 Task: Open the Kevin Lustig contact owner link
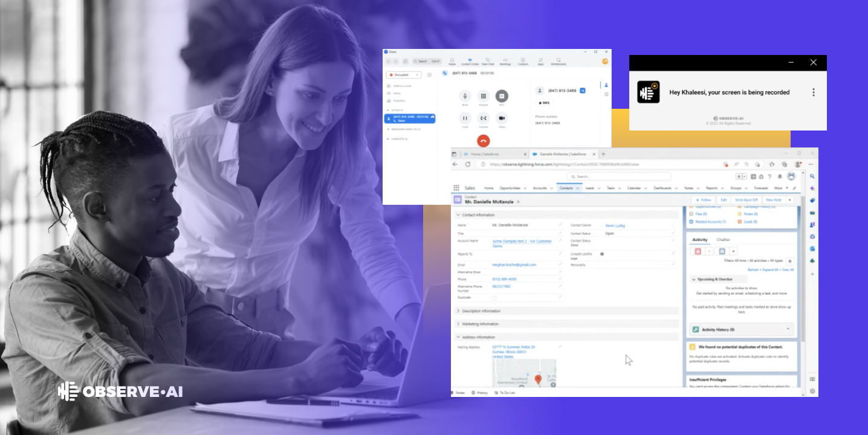pyautogui.click(x=614, y=225)
